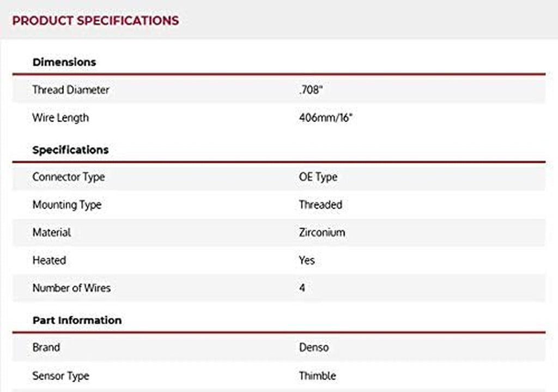Image resolution: width=558 pixels, height=392 pixels.
Task: Select the Thimble sensor type value
Action: [x=317, y=376]
